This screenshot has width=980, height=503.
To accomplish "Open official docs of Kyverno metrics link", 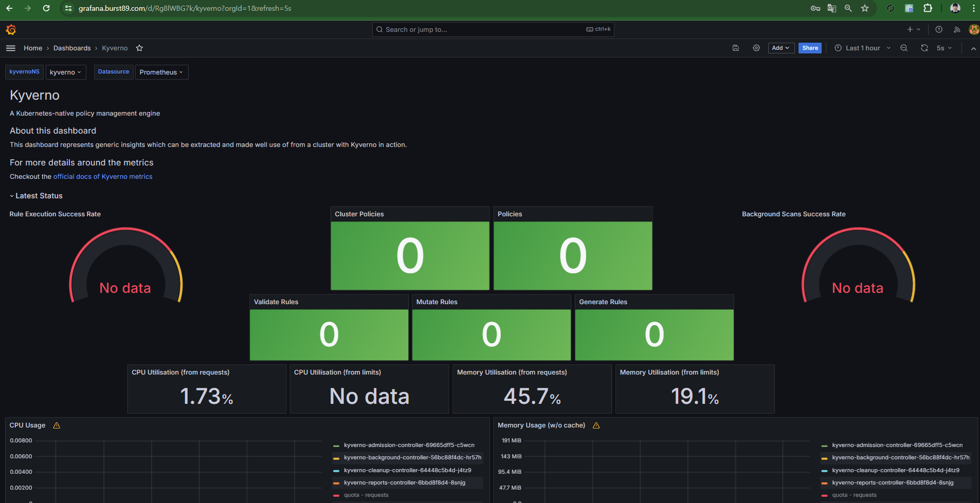I will (103, 177).
